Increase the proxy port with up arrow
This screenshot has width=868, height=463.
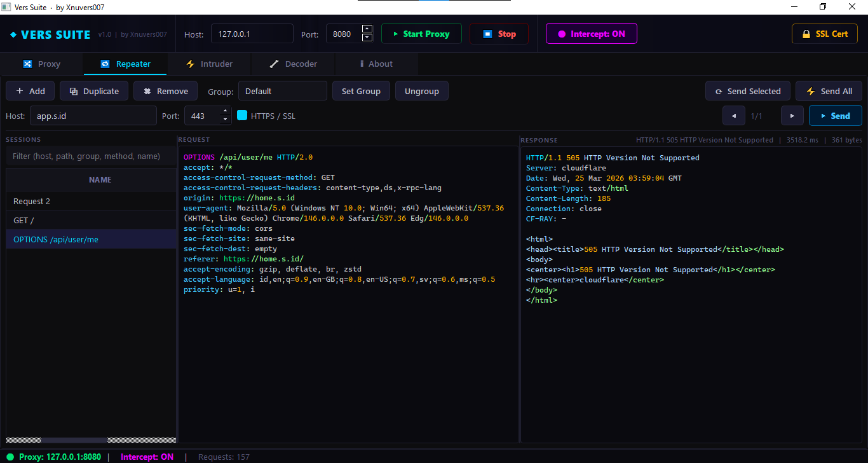(367, 29)
